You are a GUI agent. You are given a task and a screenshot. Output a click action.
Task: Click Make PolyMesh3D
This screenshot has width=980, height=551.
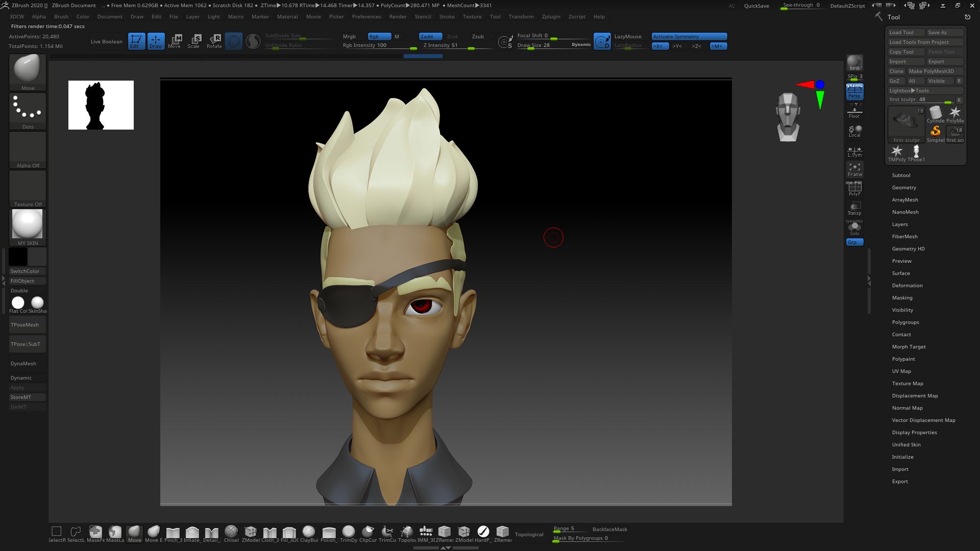coord(935,71)
